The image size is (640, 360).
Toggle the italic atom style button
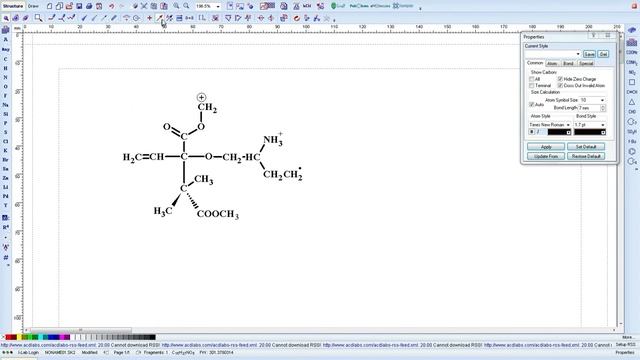pos(538,132)
